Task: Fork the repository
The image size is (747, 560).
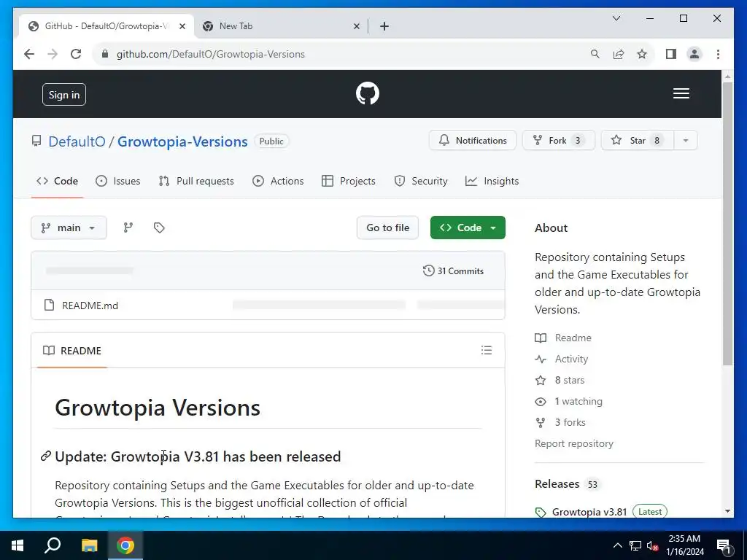Action: point(558,141)
